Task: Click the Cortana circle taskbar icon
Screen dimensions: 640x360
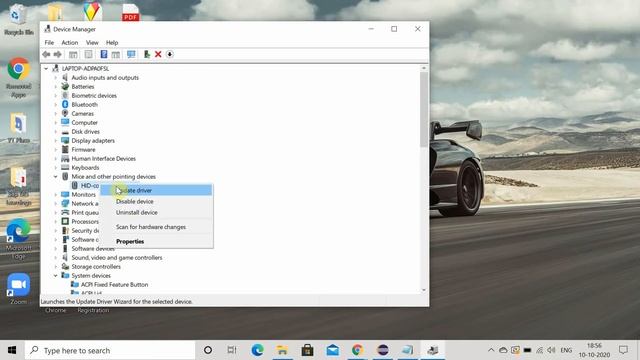Action: point(208,350)
